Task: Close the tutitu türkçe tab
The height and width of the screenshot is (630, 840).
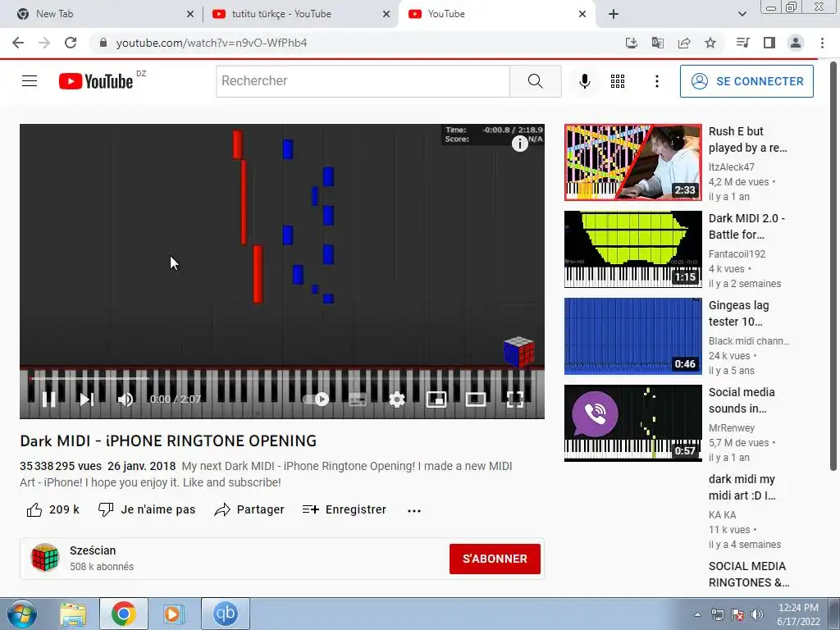Action: coord(386,15)
